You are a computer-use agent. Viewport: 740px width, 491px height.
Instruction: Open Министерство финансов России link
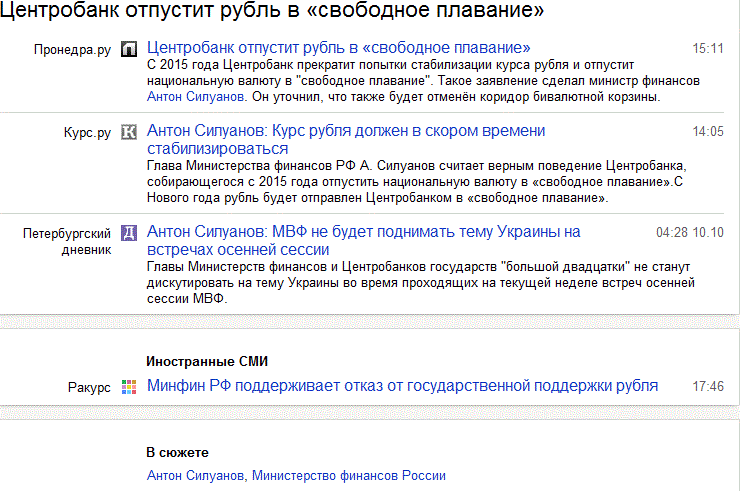349,475
